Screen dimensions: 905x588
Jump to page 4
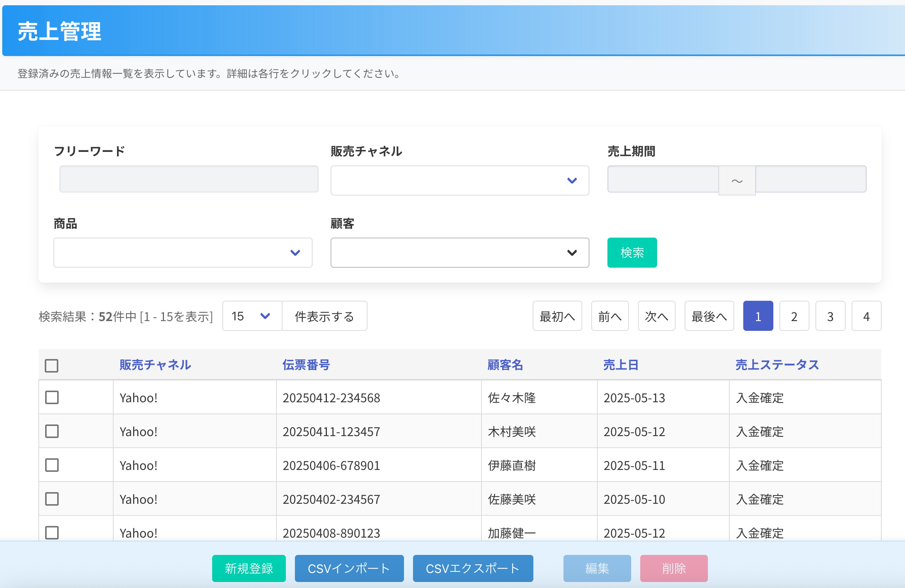866,316
